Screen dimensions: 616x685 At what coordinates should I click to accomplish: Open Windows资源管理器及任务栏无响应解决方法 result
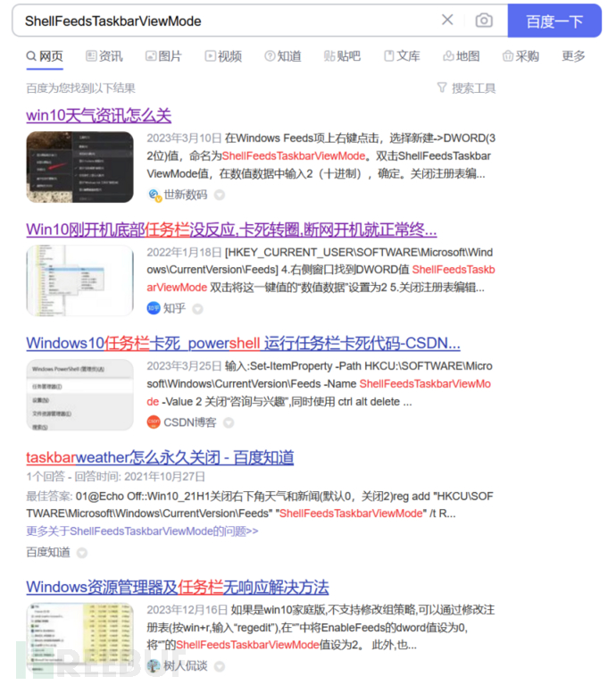(178, 587)
